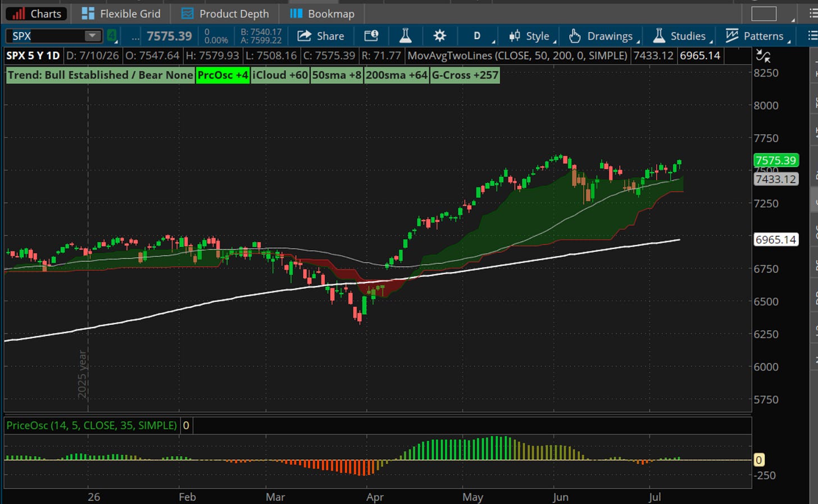818x504 pixels.
Task: Click the Patterns button
Action: [x=757, y=36]
